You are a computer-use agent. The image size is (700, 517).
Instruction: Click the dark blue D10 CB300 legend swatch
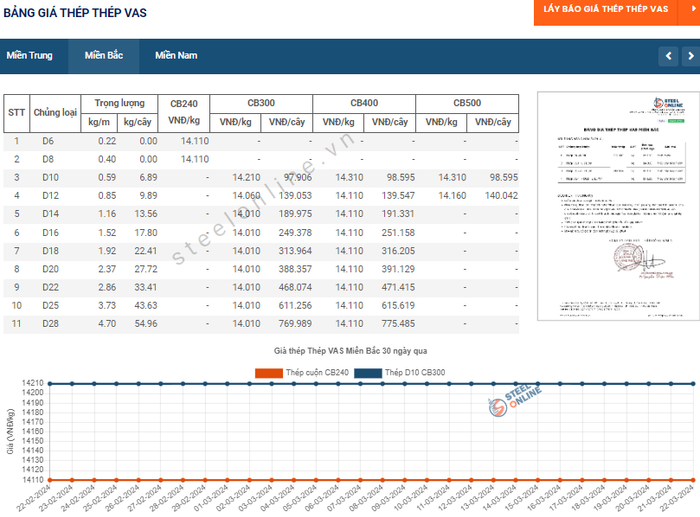[368, 372]
